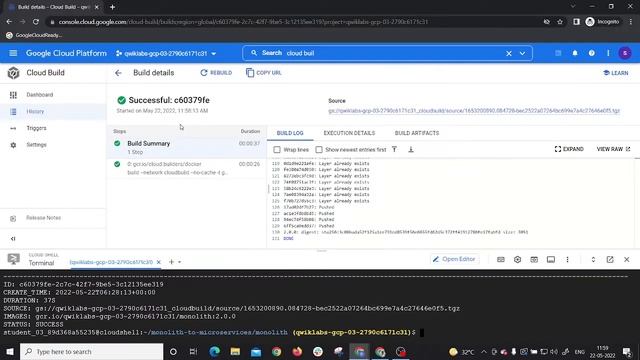640x360 pixels.
Task: Open the help question mark menu
Action: pos(591,53)
